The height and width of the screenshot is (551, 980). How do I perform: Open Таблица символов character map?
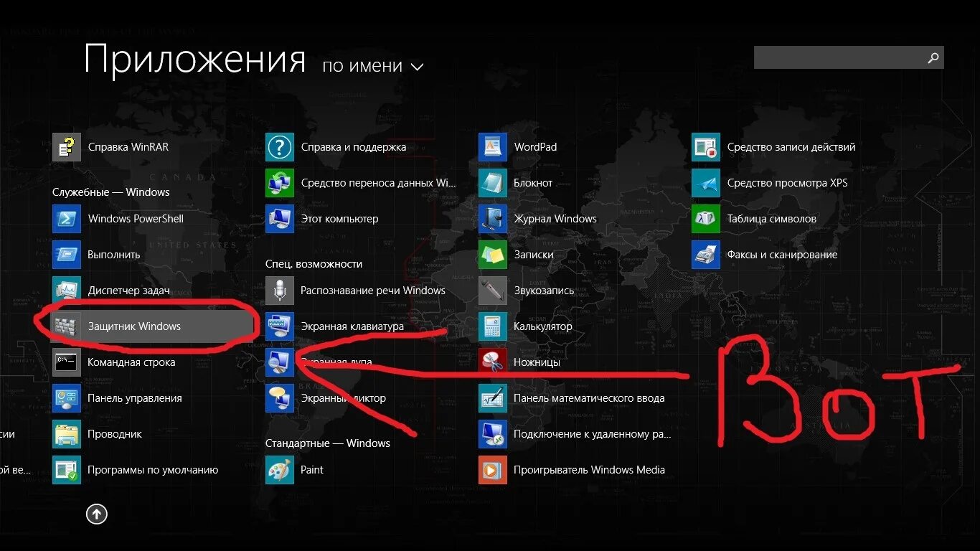[x=754, y=219]
